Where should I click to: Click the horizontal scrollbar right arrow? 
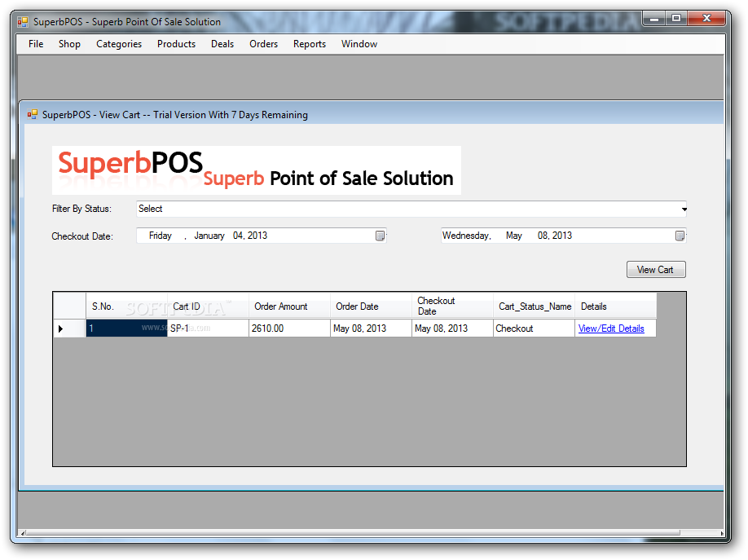[722, 533]
